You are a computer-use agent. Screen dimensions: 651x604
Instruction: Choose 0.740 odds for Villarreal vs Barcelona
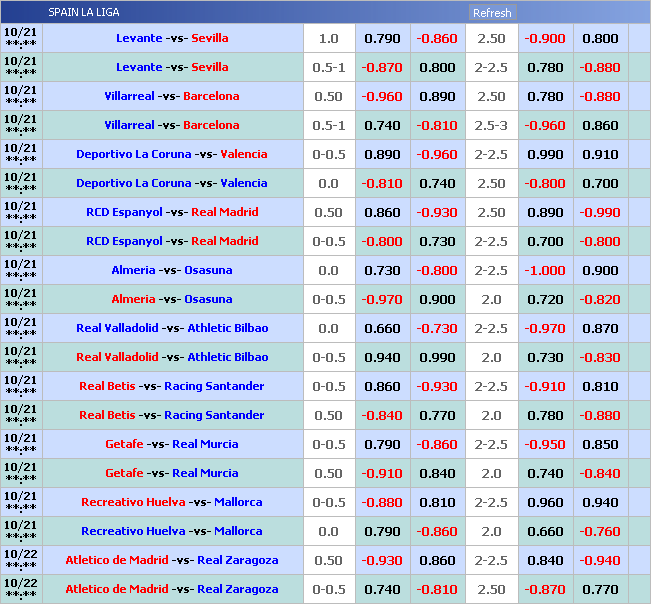tap(382, 126)
